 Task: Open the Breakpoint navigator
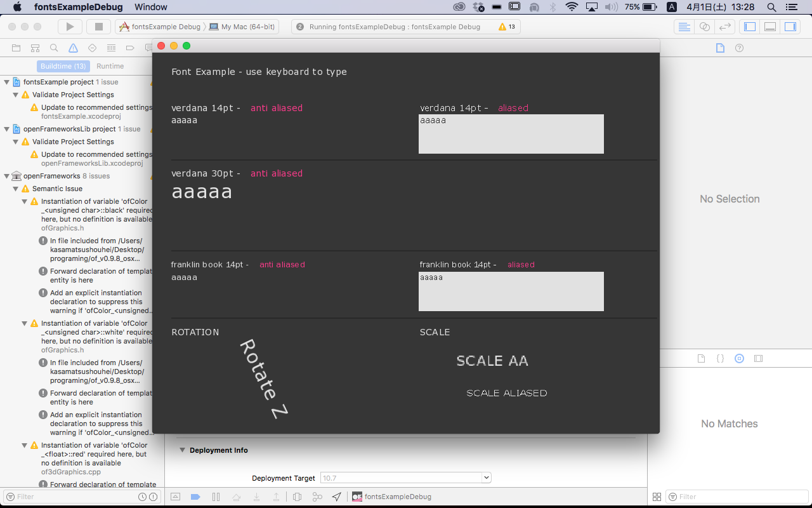[x=129, y=47]
